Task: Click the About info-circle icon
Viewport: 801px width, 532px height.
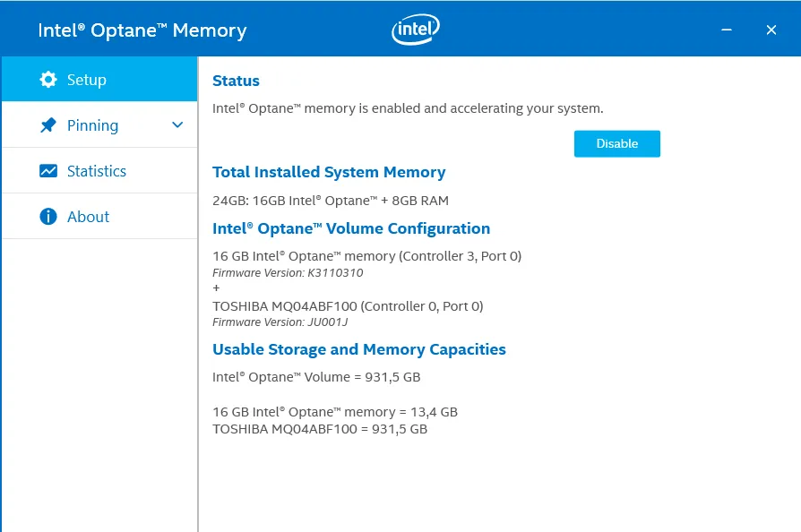Action: (x=48, y=216)
